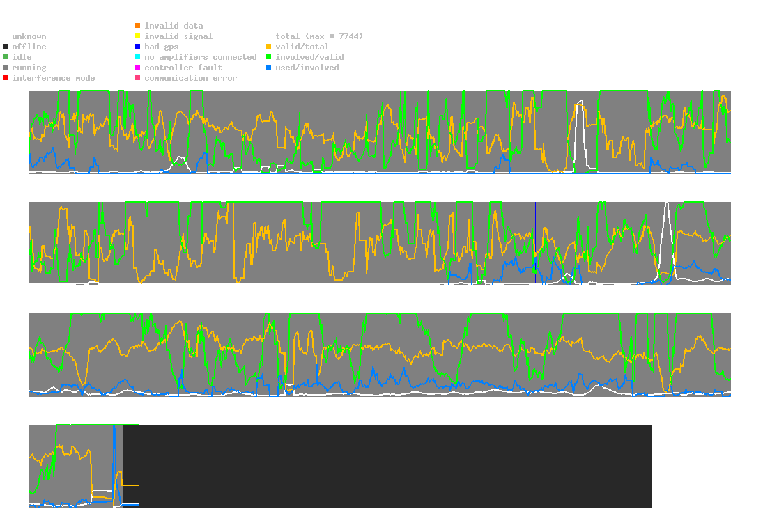Select the yellow invalid signal swatch
This screenshot has width=763, height=532.
click(x=138, y=36)
